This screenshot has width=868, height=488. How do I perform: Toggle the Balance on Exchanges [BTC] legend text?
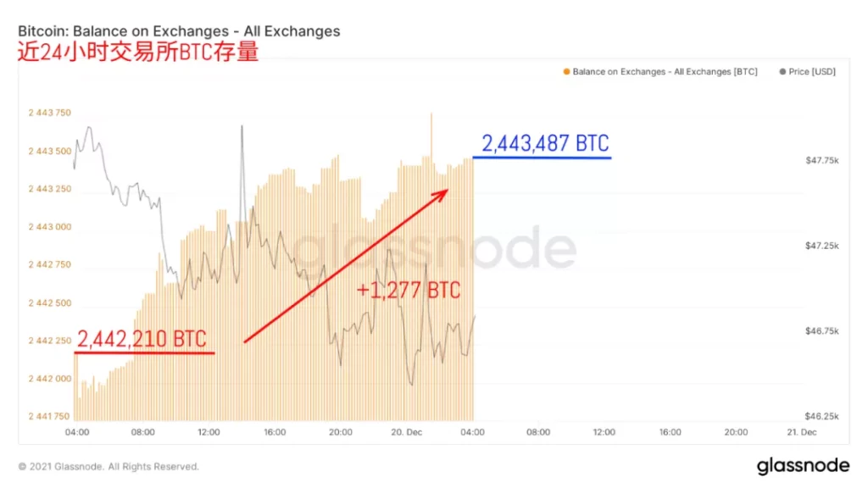pyautogui.click(x=665, y=72)
